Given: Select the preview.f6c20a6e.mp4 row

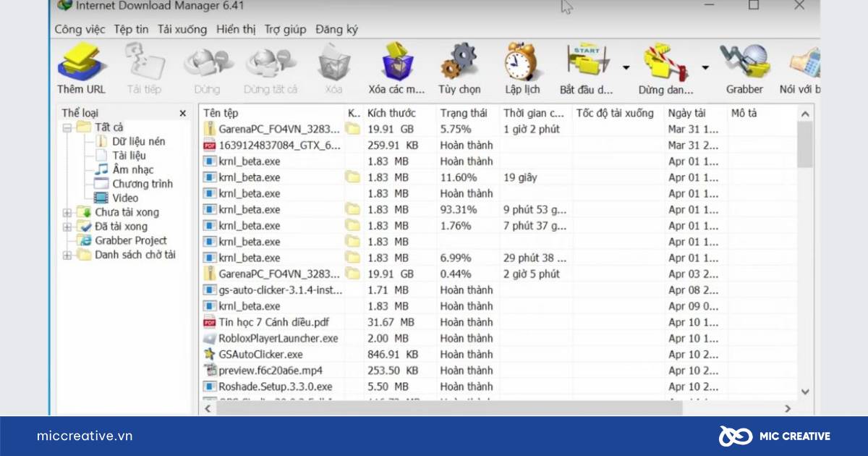Looking at the screenshot, I should [x=498, y=370].
